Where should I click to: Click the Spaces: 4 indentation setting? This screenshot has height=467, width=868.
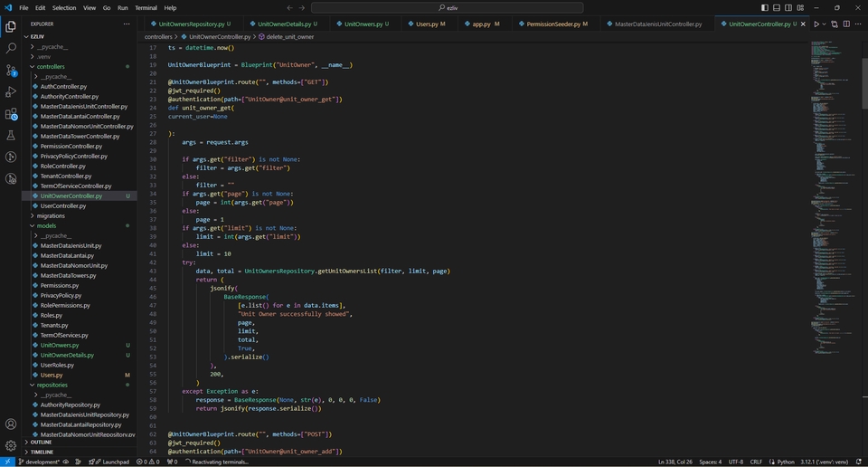pyautogui.click(x=711, y=462)
